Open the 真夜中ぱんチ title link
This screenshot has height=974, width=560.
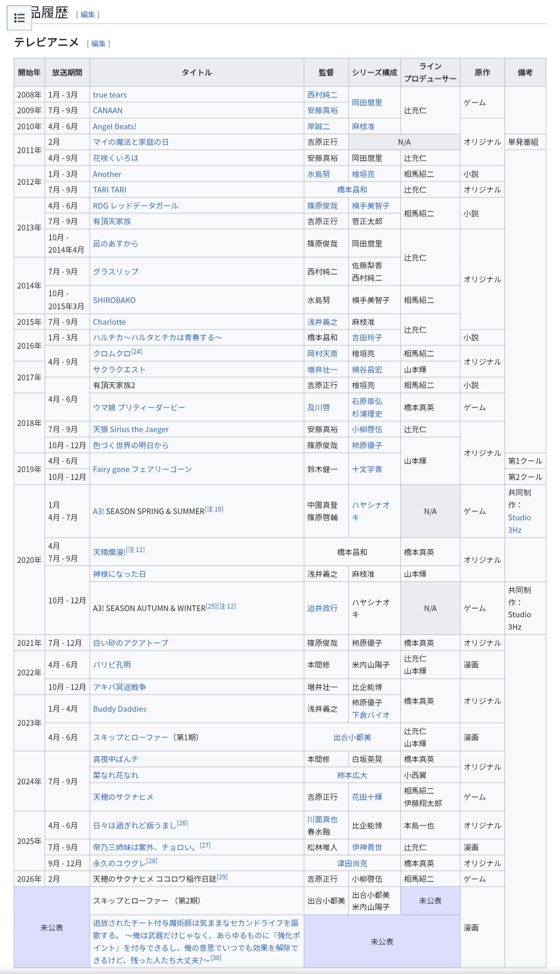[x=115, y=759]
